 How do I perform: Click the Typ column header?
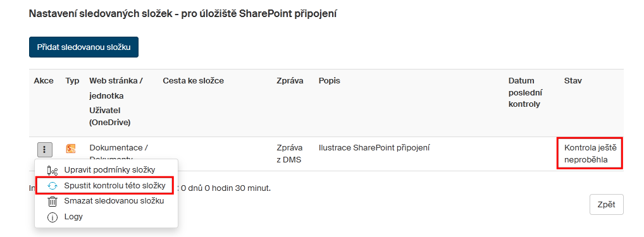click(72, 81)
